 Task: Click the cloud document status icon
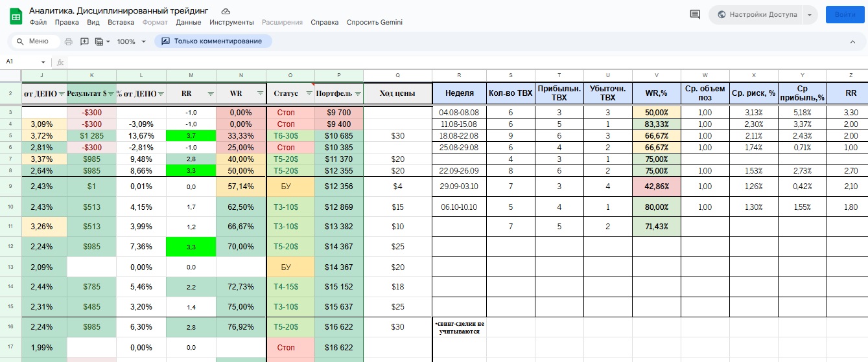click(226, 12)
